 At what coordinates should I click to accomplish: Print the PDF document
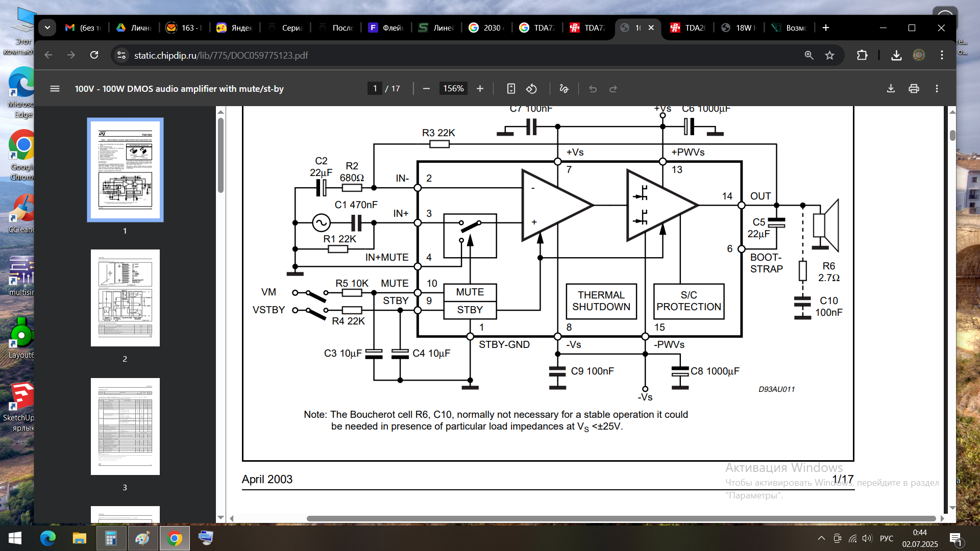tap(914, 89)
